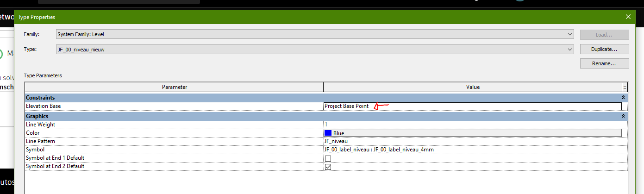This screenshot has width=644, height=194.
Task: Enable the Symbol at End 1 Default checkbox
Action: click(328, 158)
